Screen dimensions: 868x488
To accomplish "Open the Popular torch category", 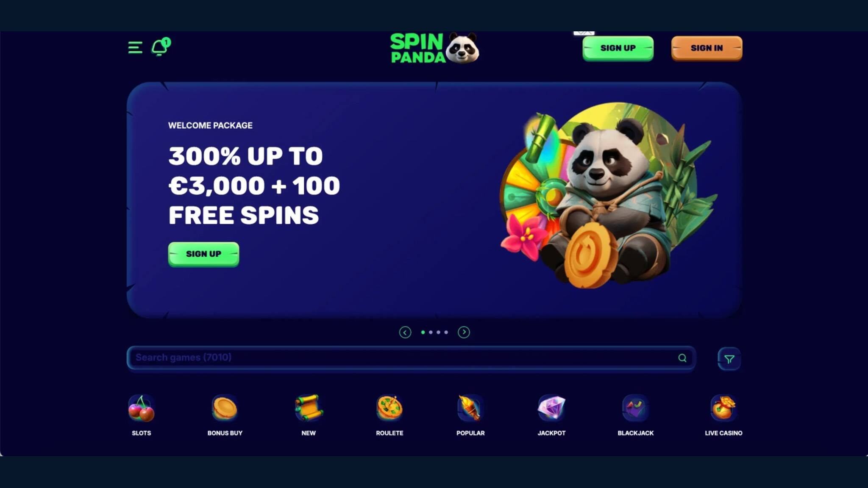I will 470,415.
